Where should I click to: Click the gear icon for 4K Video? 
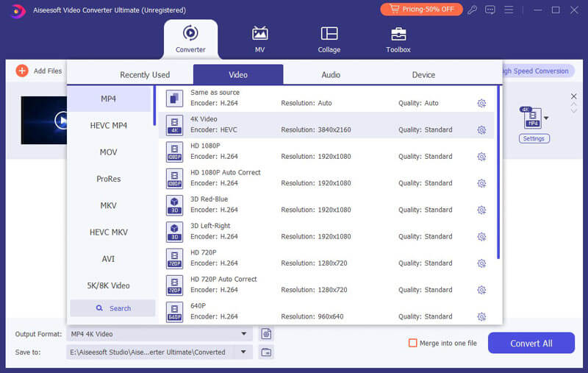(481, 130)
